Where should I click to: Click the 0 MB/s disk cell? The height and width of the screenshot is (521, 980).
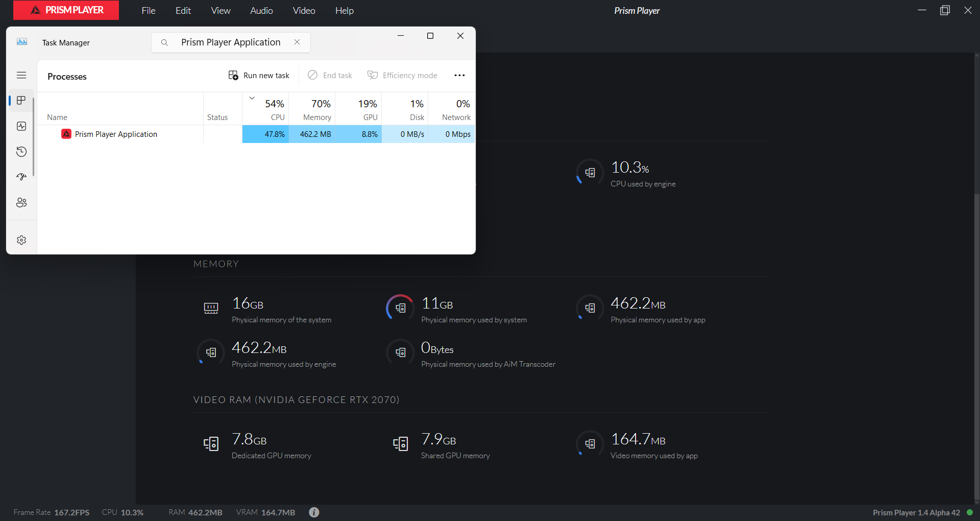pyautogui.click(x=405, y=134)
